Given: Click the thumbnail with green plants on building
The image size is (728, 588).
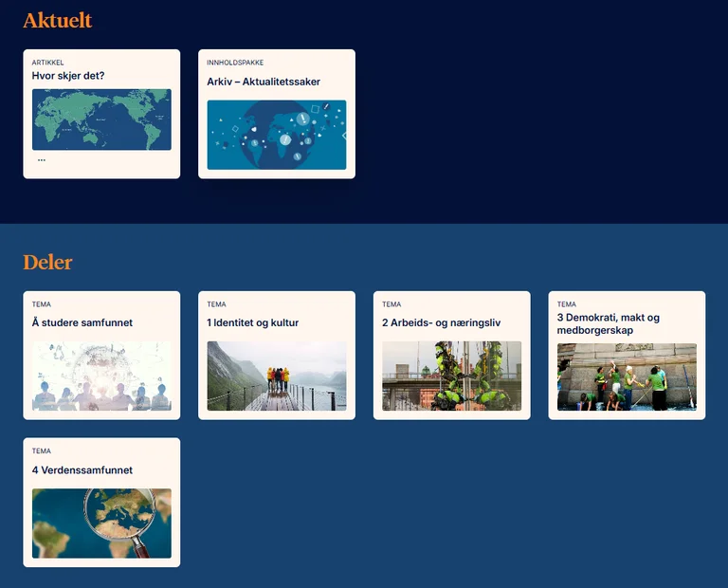Looking at the screenshot, I should click(451, 376).
